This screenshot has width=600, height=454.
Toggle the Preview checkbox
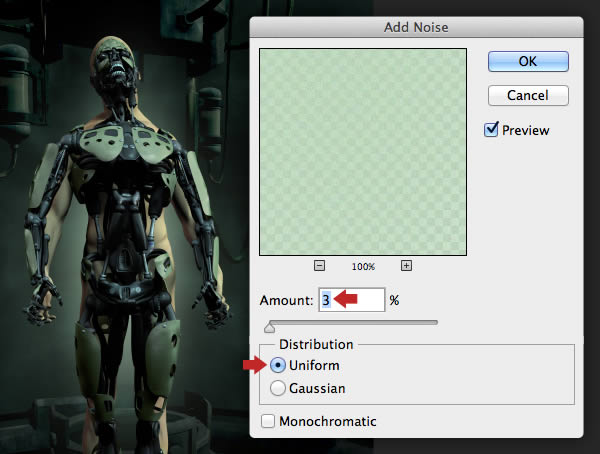coord(491,130)
